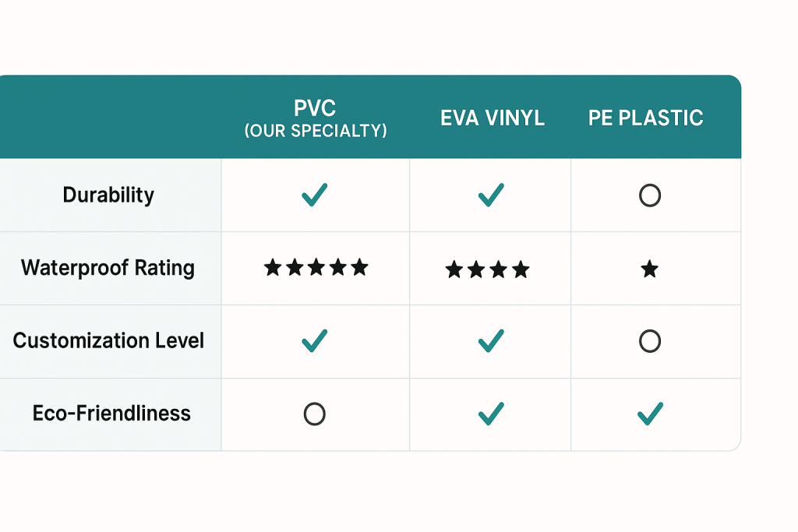
Task: Click the PVC Durability checkmark
Action: tap(314, 195)
